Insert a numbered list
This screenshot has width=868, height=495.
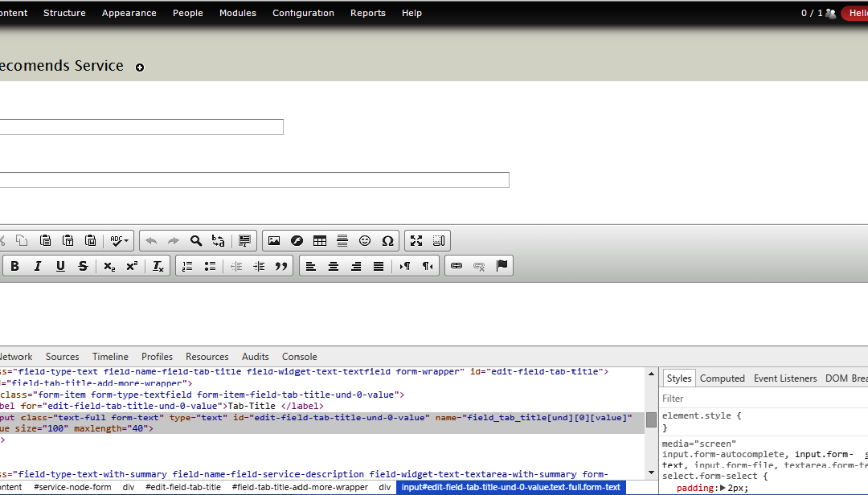click(187, 266)
